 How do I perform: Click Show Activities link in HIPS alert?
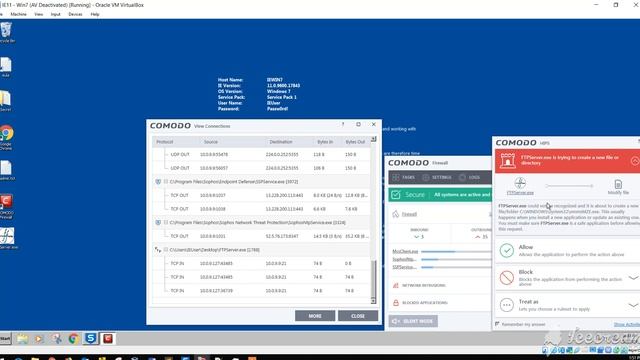point(627,324)
